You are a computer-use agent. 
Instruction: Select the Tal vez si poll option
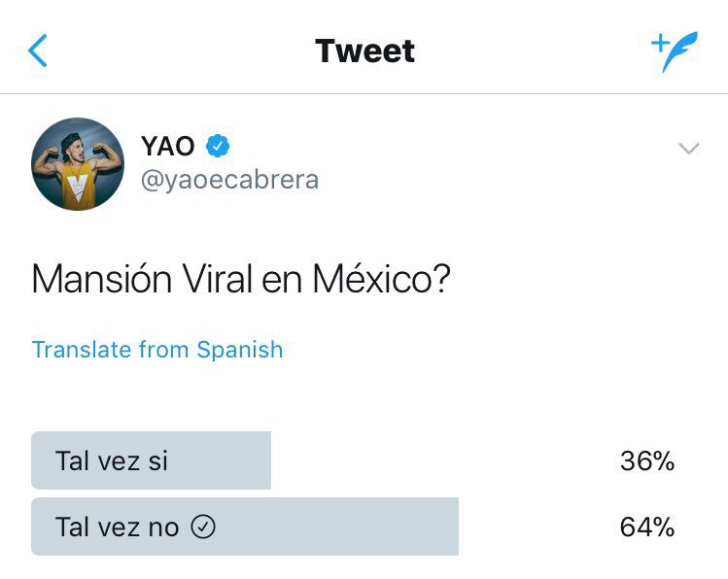tap(353, 460)
